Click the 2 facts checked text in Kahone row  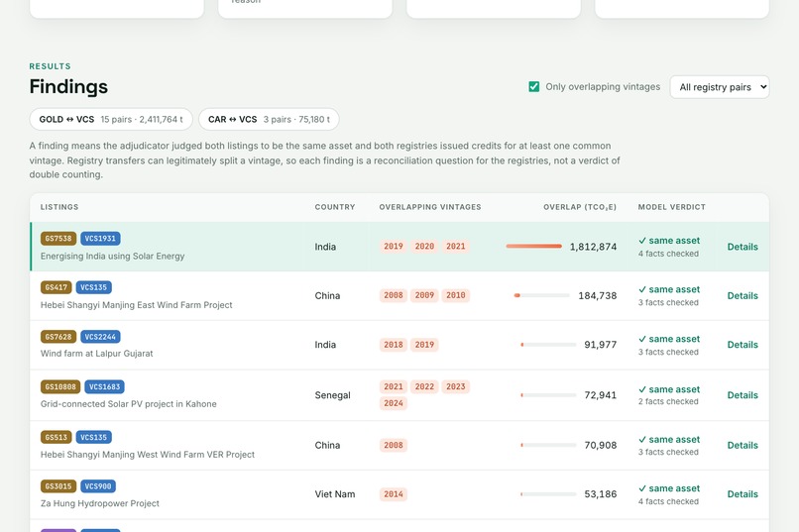pos(668,401)
